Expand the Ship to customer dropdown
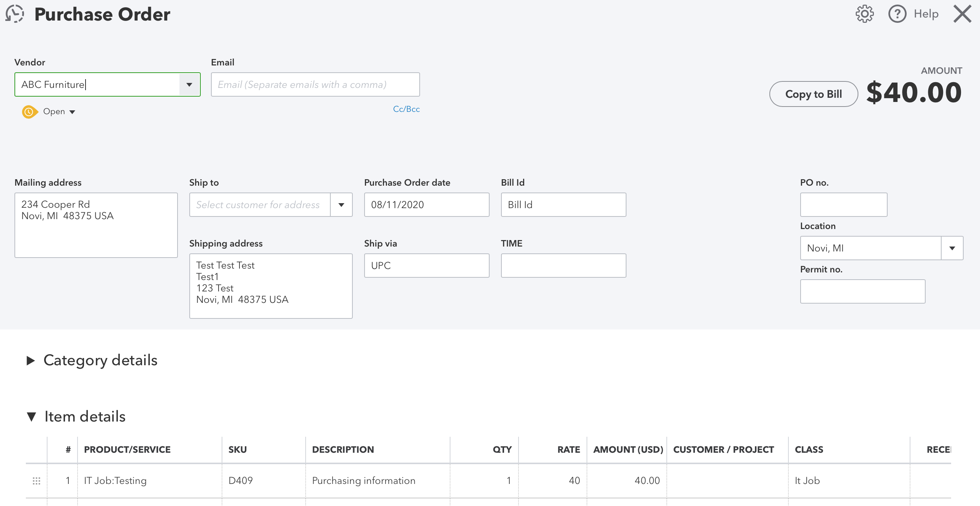Image resolution: width=980 pixels, height=506 pixels. pos(341,205)
